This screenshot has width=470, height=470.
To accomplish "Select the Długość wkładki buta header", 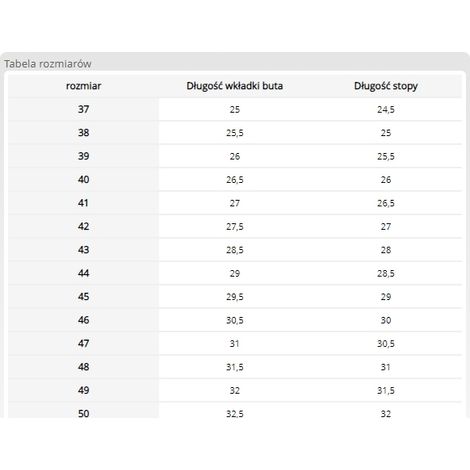I will 235,86.
